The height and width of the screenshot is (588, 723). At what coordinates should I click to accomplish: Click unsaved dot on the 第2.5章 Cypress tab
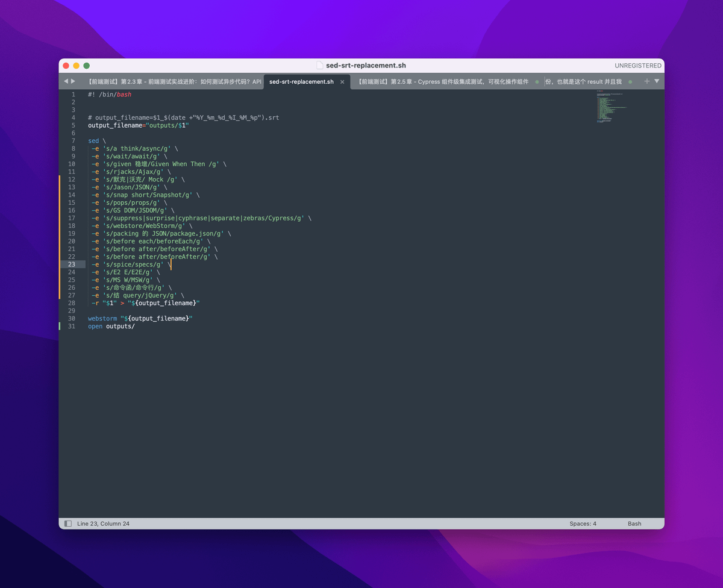[x=537, y=82]
